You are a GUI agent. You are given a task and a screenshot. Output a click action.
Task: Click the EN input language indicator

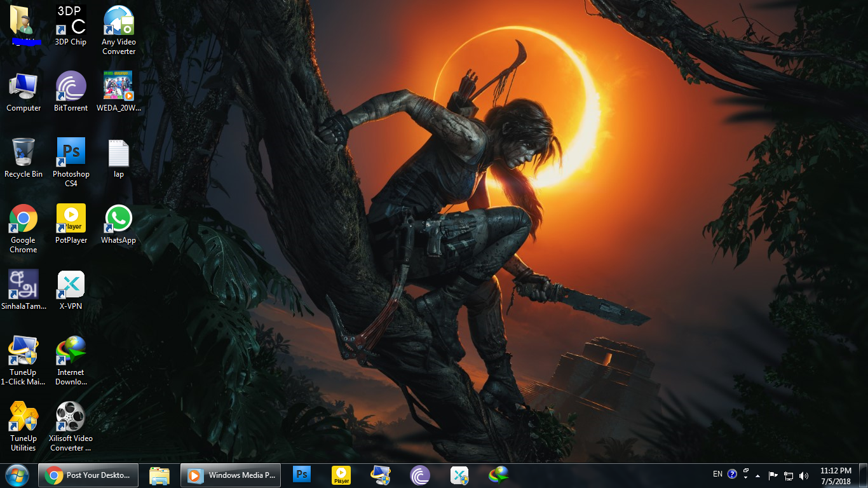(x=717, y=474)
